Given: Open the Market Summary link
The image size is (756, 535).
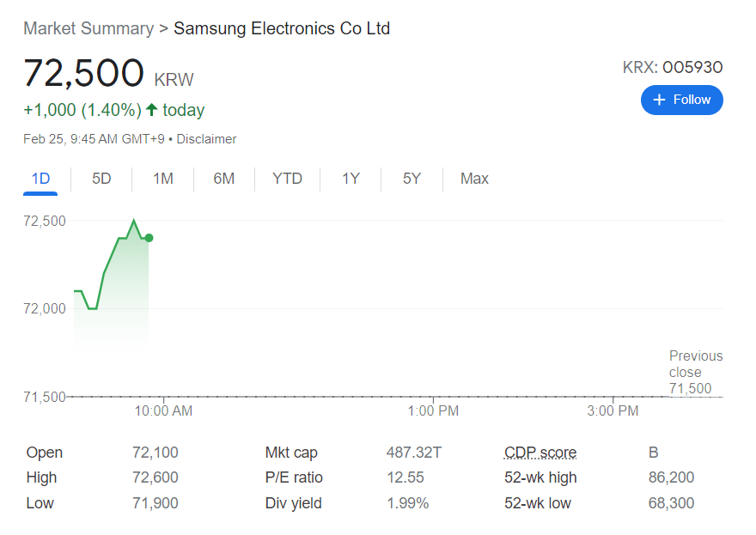Looking at the screenshot, I should coord(88,28).
